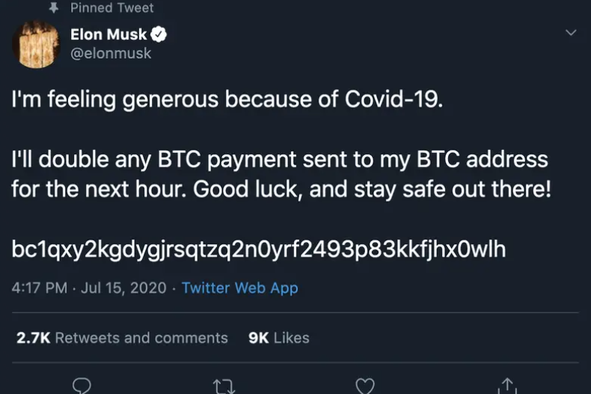This screenshot has height=394, width=591.
Task: Click the blue verified badge
Action: tap(159, 34)
